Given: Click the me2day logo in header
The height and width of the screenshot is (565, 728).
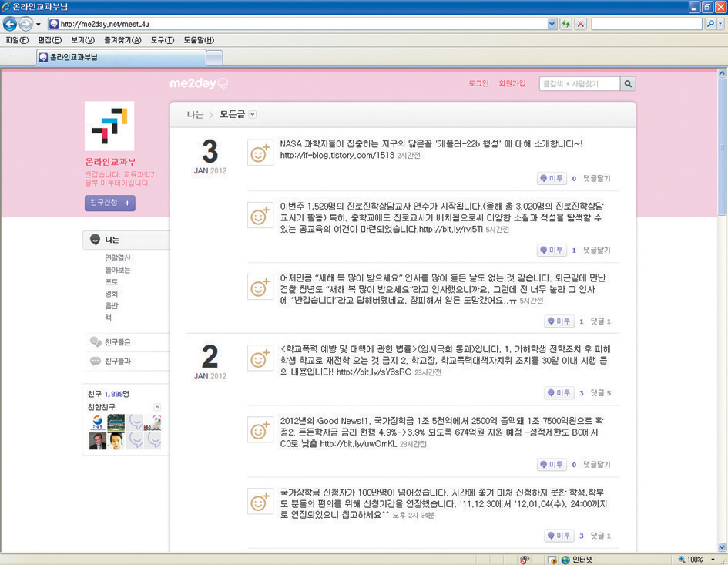Looking at the screenshot, I should 199,83.
